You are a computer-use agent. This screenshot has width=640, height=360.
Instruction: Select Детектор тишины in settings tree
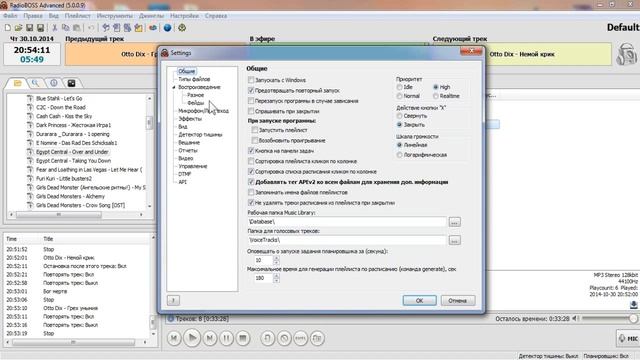(x=200, y=134)
